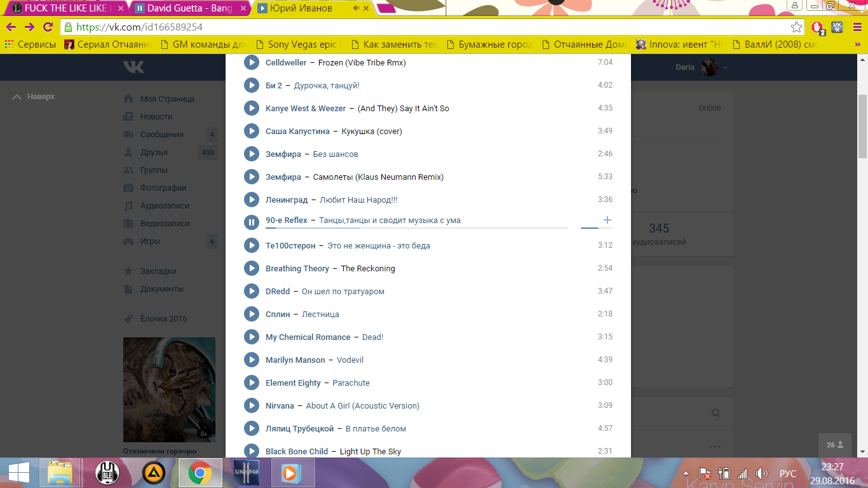Click the Nirvana artist name
This screenshot has width=868, height=488.
[x=280, y=406]
